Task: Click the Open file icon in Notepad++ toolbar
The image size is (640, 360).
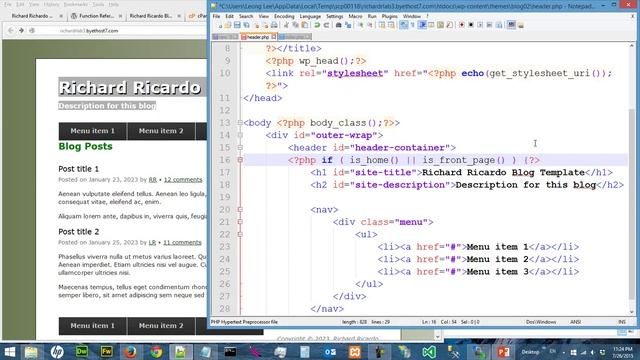Action: tap(227, 25)
